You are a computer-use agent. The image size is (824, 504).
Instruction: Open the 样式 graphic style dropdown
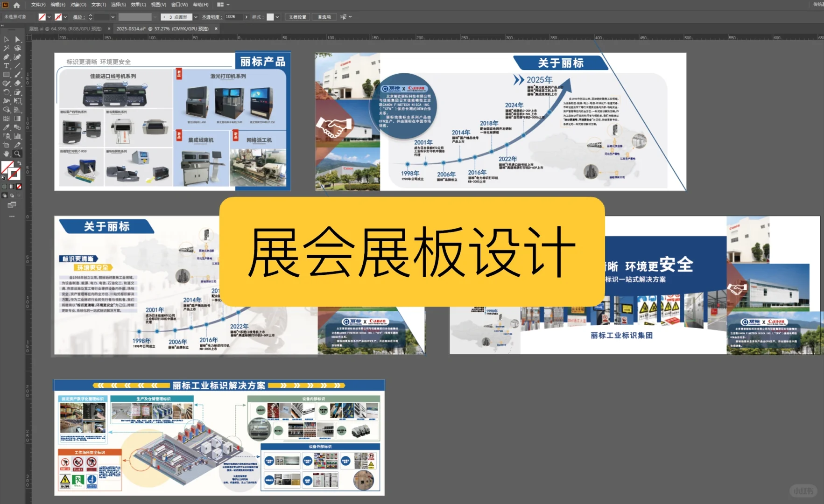point(277,17)
